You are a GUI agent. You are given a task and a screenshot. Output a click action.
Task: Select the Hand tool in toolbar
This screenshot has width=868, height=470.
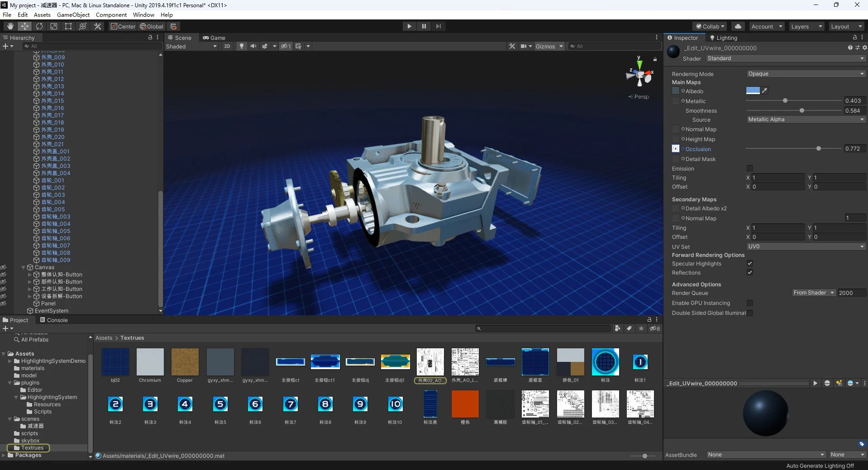pyautogui.click(x=10, y=26)
